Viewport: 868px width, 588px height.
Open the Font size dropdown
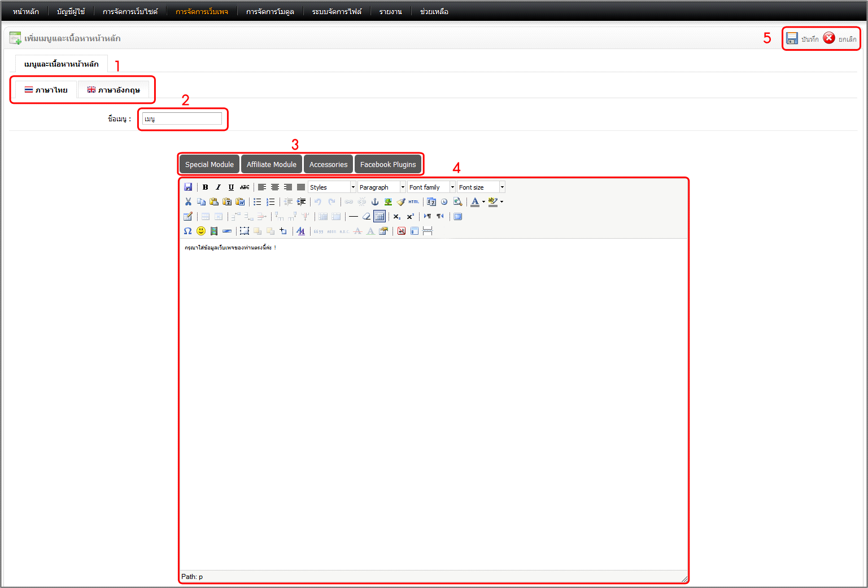481,187
